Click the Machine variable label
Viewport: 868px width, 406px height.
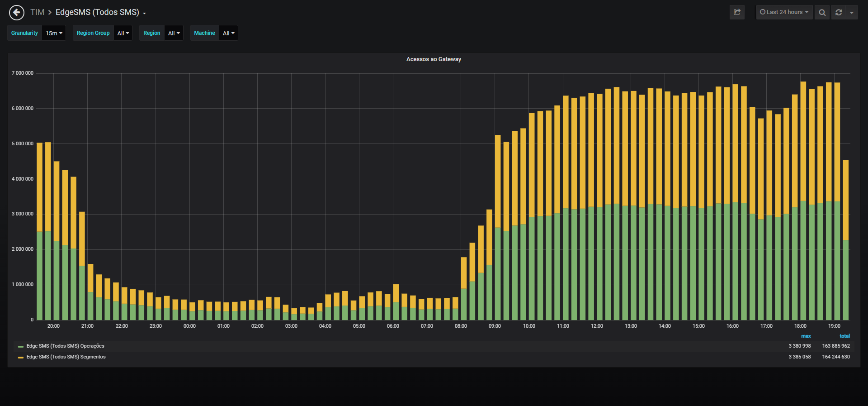[x=204, y=33]
